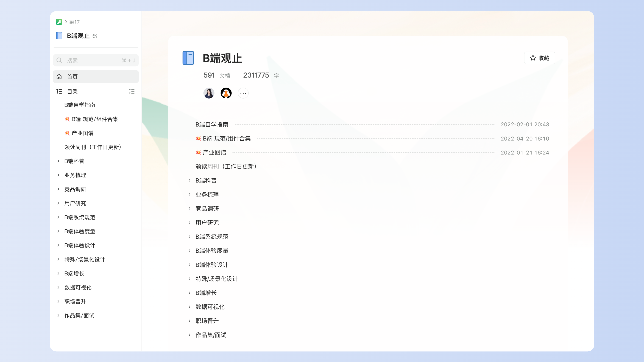This screenshot has width=644, height=362.
Task: Click the public visibility icon next to B端观止
Action: pyautogui.click(x=95, y=36)
